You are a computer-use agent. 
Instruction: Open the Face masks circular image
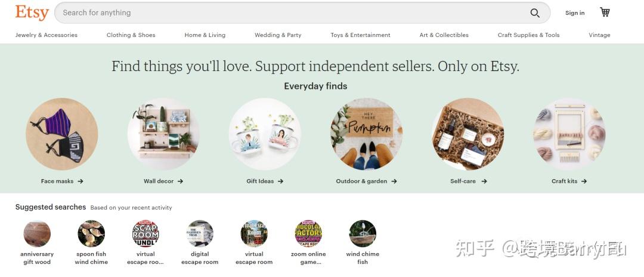pos(62,134)
